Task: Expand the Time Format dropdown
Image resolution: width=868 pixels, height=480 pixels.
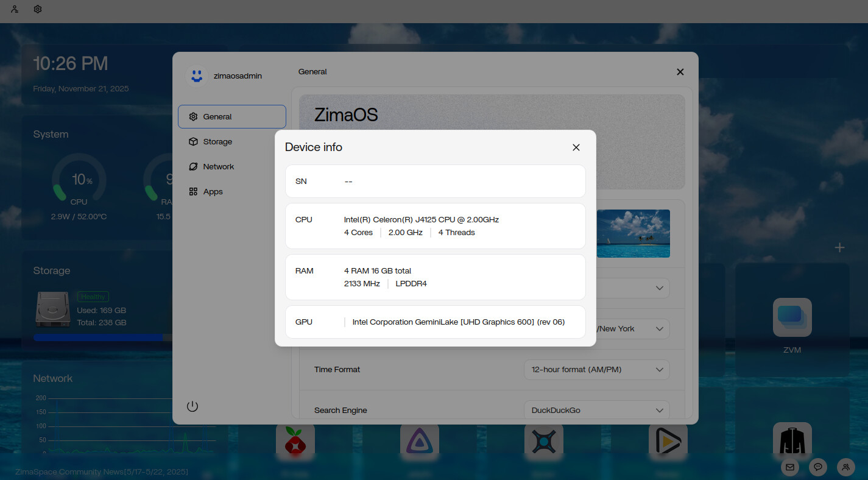Action: [596, 370]
